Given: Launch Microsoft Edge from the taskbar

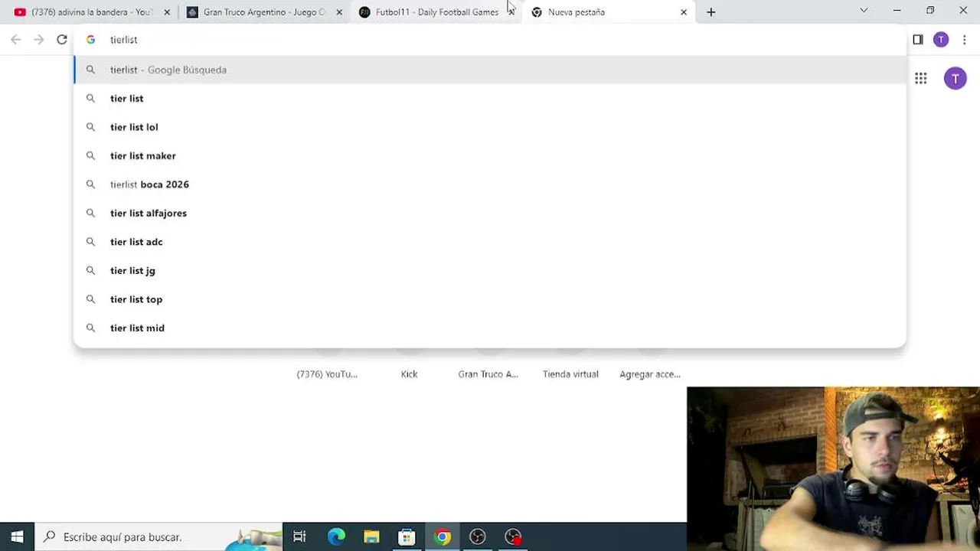Looking at the screenshot, I should [x=336, y=537].
